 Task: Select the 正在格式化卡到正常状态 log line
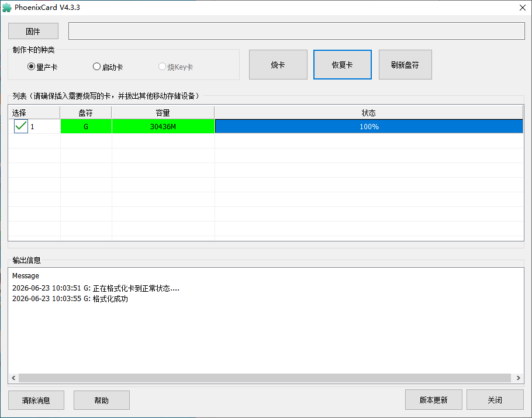pyautogui.click(x=96, y=288)
